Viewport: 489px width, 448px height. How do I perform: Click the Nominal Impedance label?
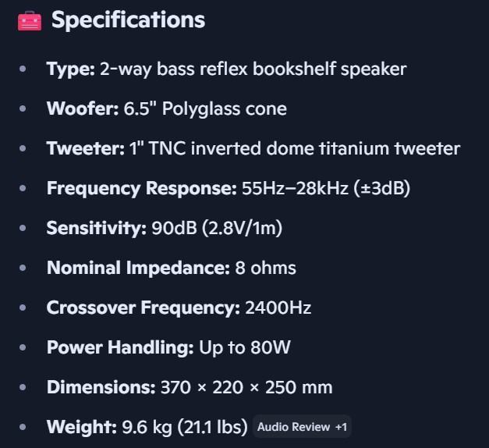pos(138,268)
